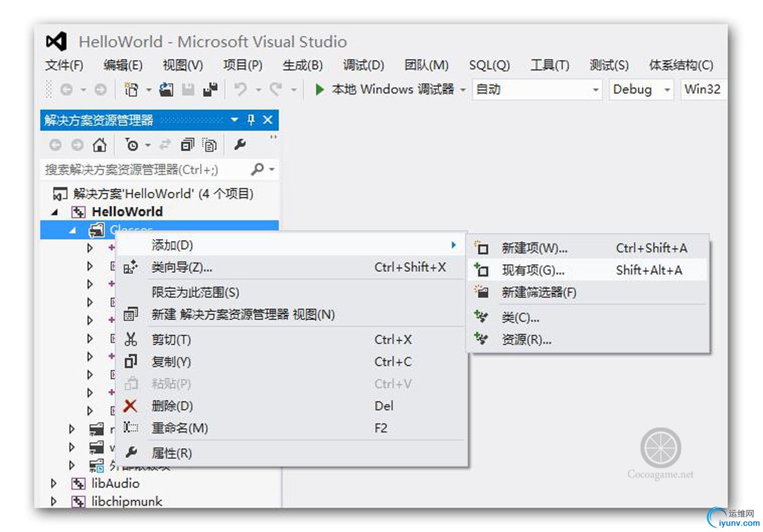Open Solution Explorer window position dropdown

click(x=234, y=120)
